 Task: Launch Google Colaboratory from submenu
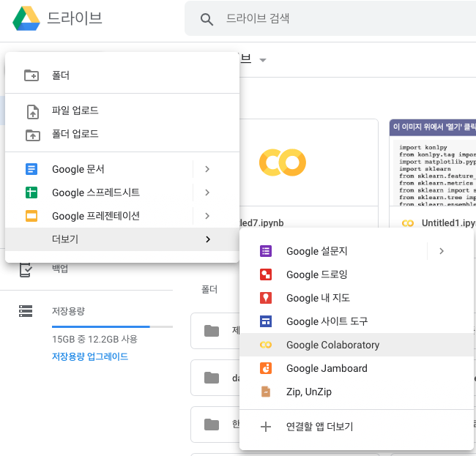coord(357,345)
